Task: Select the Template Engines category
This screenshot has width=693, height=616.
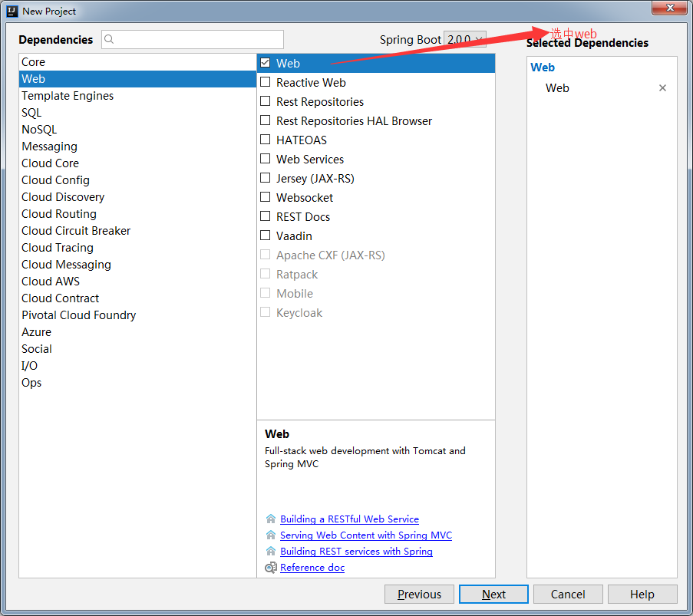Action: (x=137, y=96)
